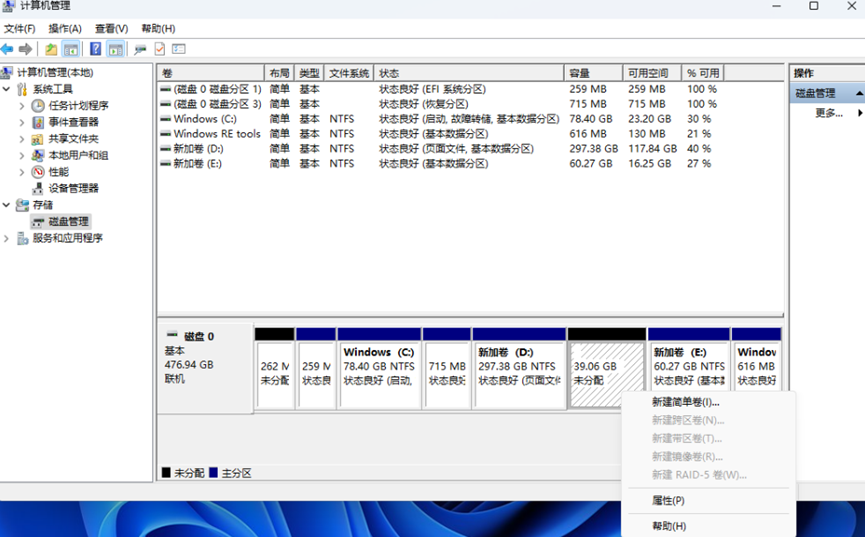865x537 pixels.
Task: Open the 操作(A) menu
Action: [65, 29]
